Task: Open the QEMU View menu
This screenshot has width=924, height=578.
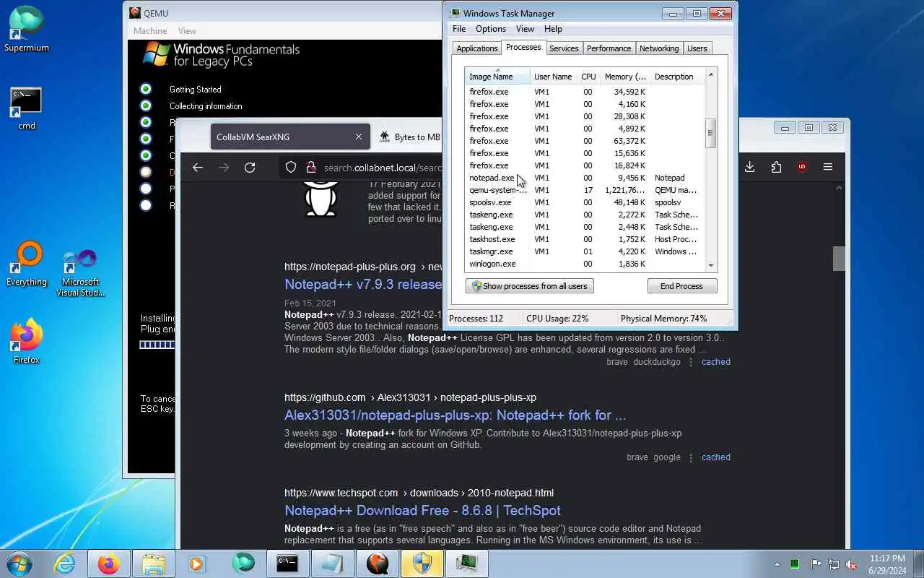Action: click(187, 31)
